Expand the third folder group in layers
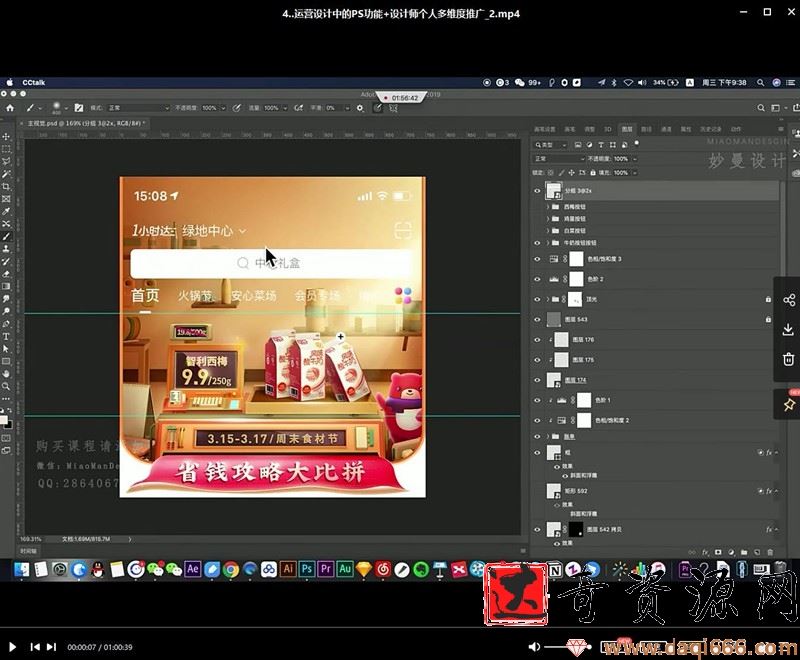Image resolution: width=800 pixels, height=660 pixels. coord(548,231)
